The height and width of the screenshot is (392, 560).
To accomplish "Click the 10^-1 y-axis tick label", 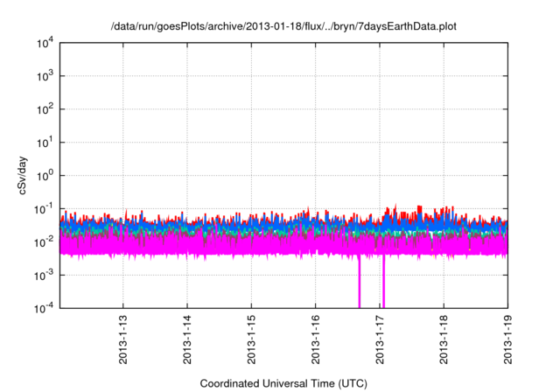I will [44, 209].
